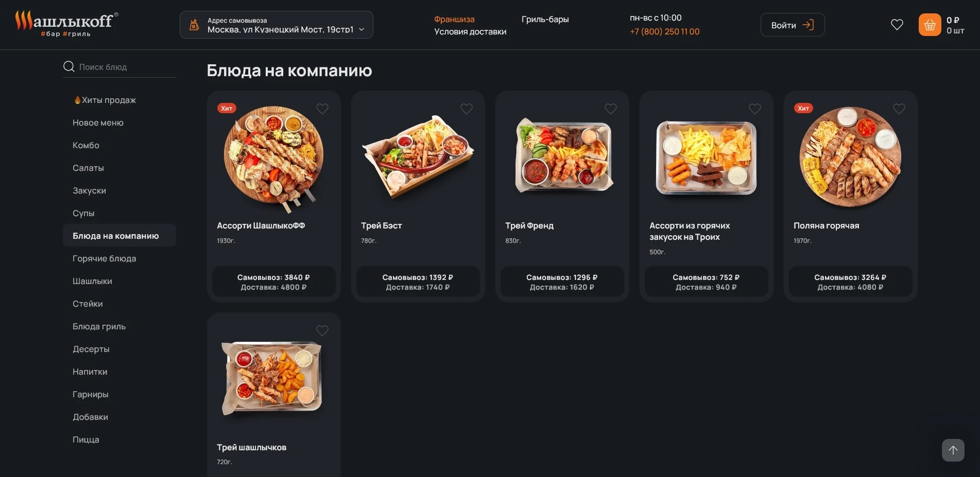Toggle heart on Поляна горячая card
980x477 pixels.
pos(899,109)
